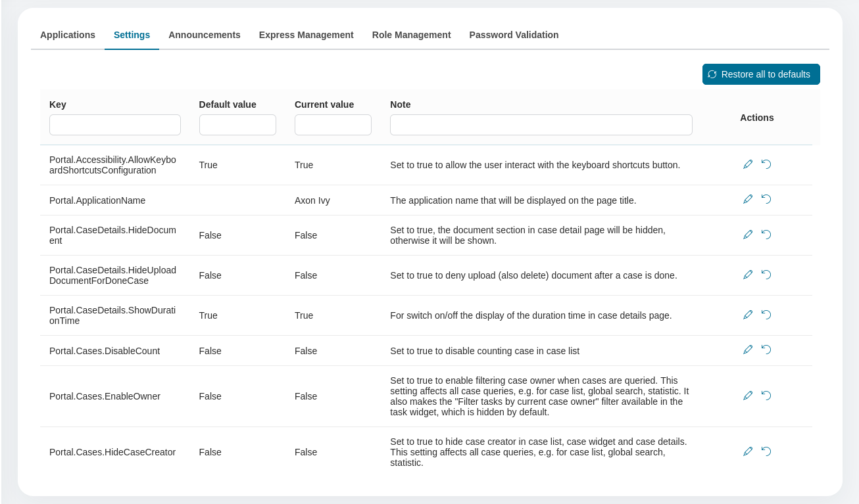Edit the Portal.CaseDetails.ShowDurationTime setting
859x504 pixels.
pyautogui.click(x=748, y=315)
